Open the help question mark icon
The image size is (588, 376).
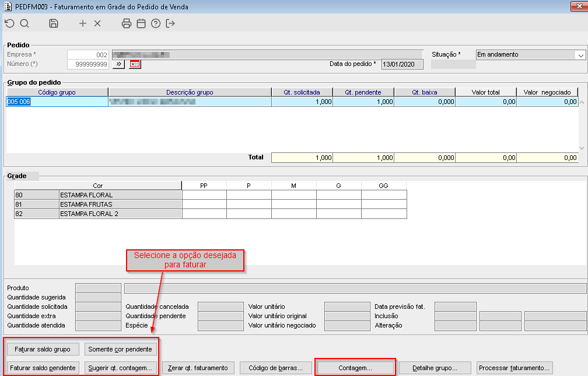click(156, 23)
